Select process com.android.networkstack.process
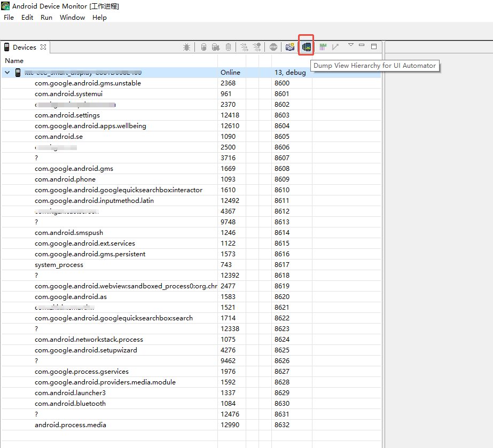The height and width of the screenshot is (448, 493). (x=89, y=340)
